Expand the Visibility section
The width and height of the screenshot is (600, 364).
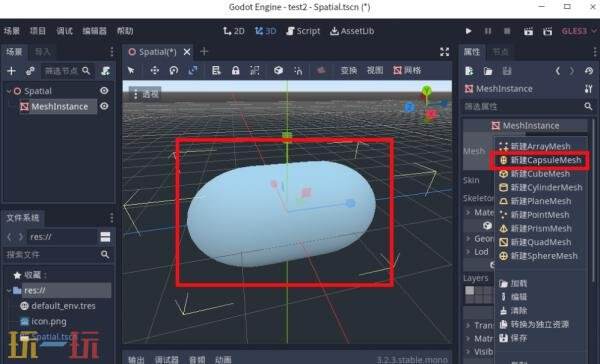[x=468, y=351]
